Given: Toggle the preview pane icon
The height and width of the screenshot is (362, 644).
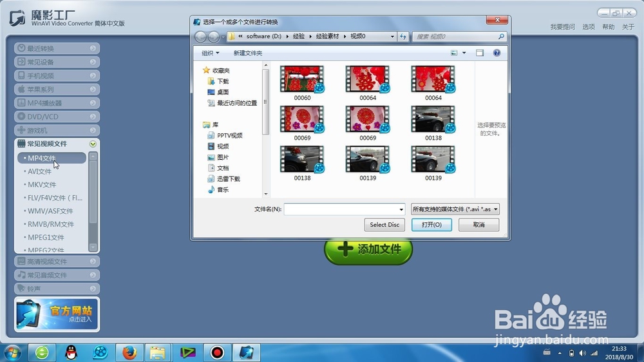Looking at the screenshot, I should tap(480, 53).
